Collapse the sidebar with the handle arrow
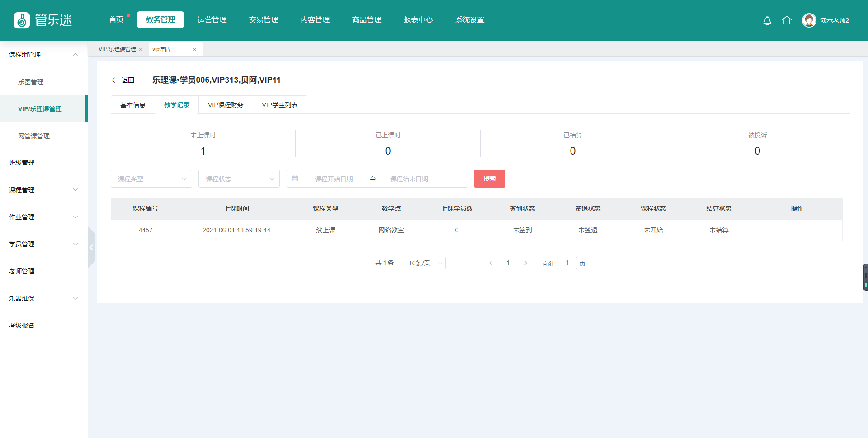Viewport: 868px width, 438px height. click(x=91, y=247)
